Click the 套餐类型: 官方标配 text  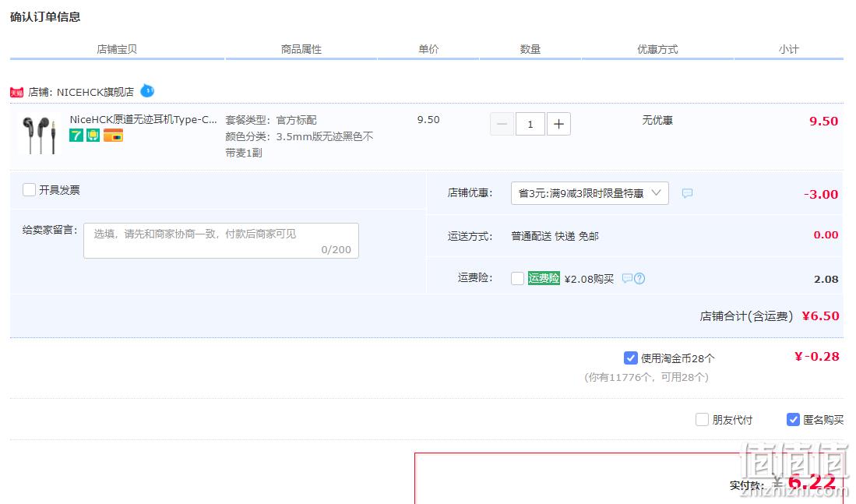271,120
